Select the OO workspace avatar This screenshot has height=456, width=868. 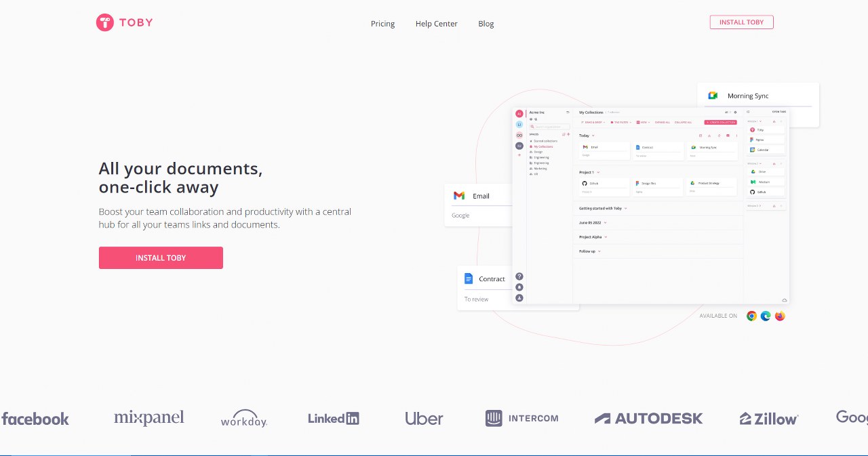coord(519,136)
